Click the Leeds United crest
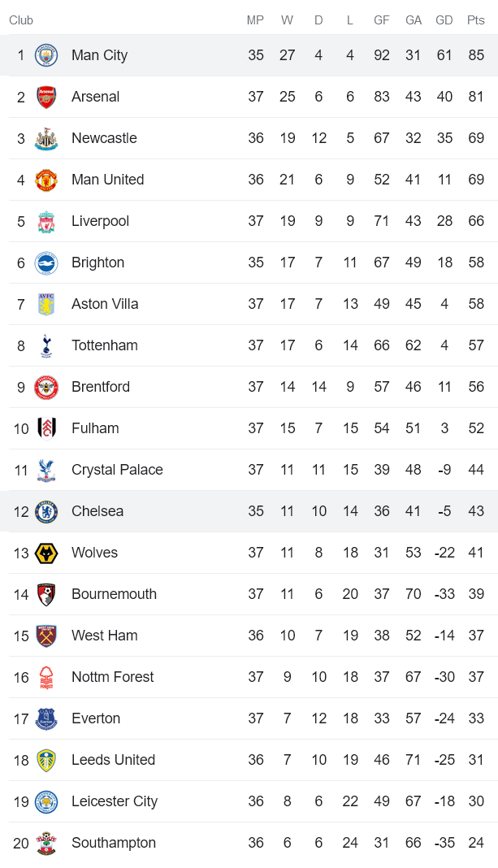This screenshot has height=868, width=498. (x=46, y=759)
